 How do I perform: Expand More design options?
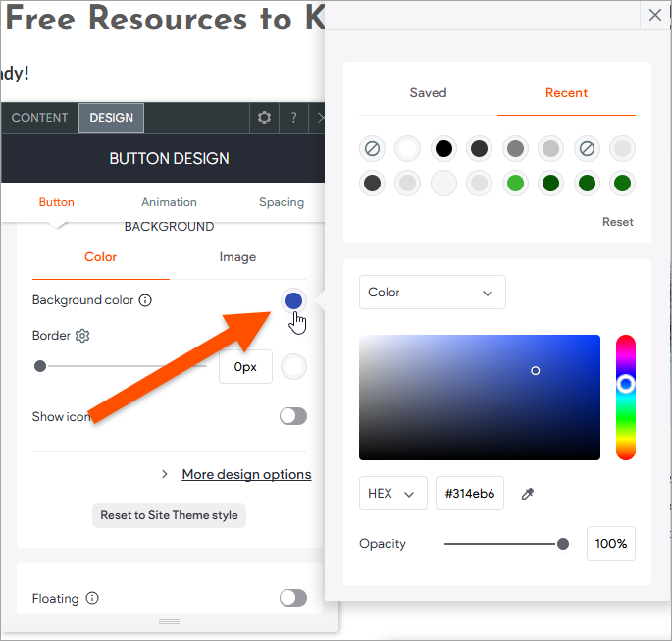click(245, 474)
